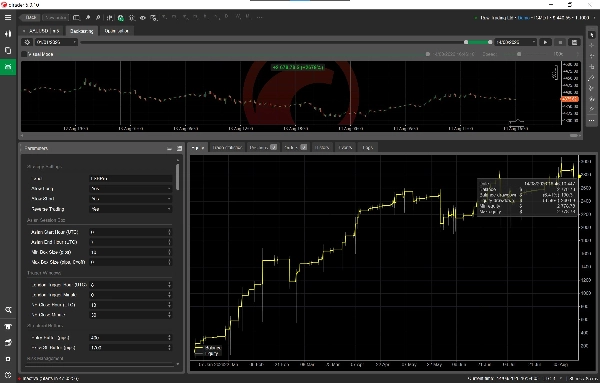Viewport: 600px width, 383px height.
Task: Switch to the Optimization tab
Action: coord(116,31)
